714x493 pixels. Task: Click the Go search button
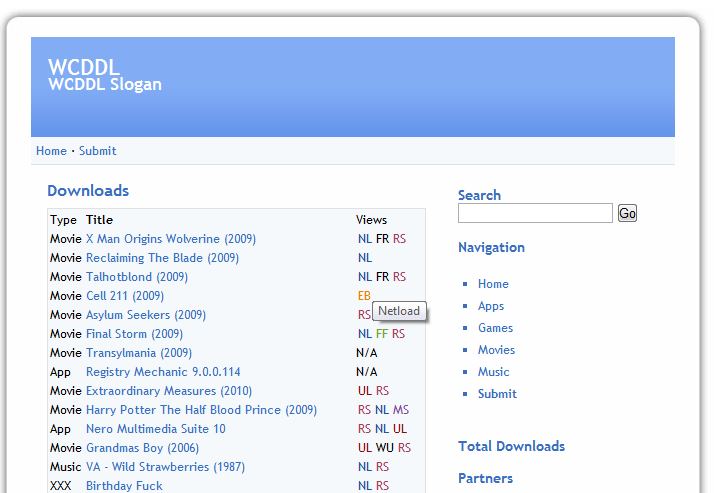[627, 213]
